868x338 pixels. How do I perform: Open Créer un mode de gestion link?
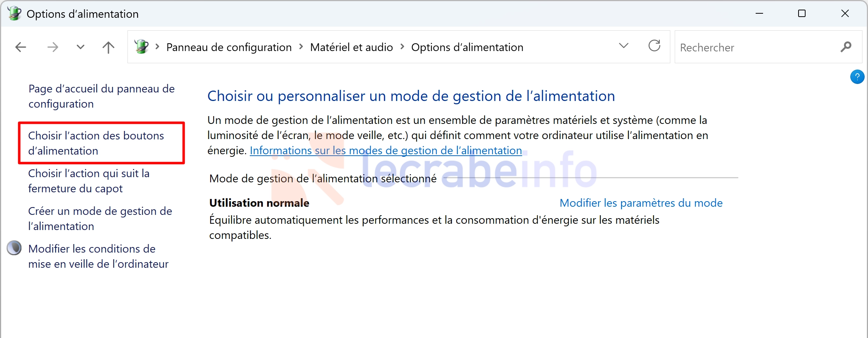(x=100, y=219)
